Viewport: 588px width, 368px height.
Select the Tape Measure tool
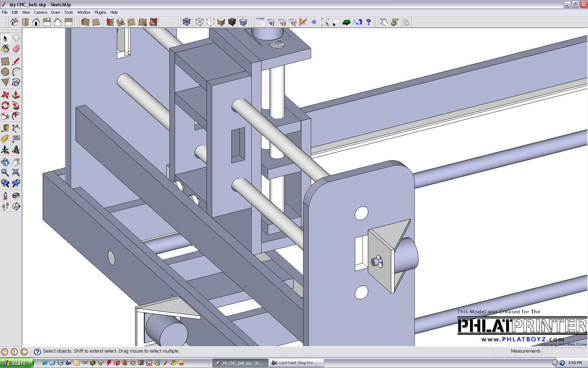(x=5, y=128)
